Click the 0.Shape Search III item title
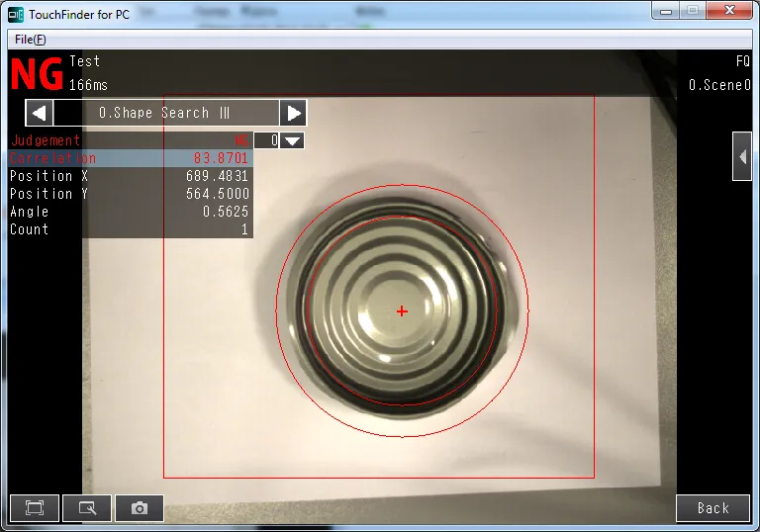This screenshot has width=760, height=532. coord(165,113)
